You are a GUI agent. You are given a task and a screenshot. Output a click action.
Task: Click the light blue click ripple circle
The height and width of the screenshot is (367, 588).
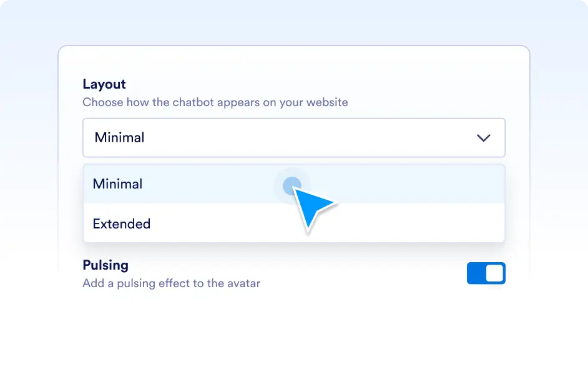coord(292,185)
